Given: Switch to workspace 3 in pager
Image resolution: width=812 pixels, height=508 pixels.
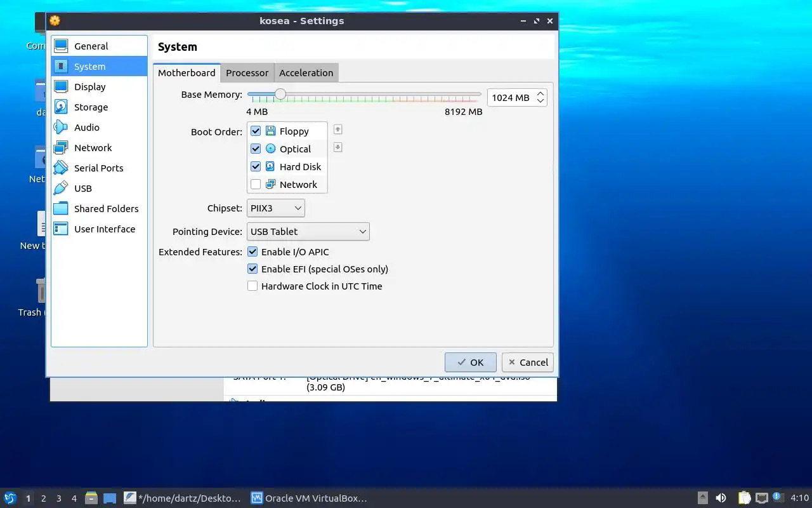Looking at the screenshot, I should tap(59, 498).
